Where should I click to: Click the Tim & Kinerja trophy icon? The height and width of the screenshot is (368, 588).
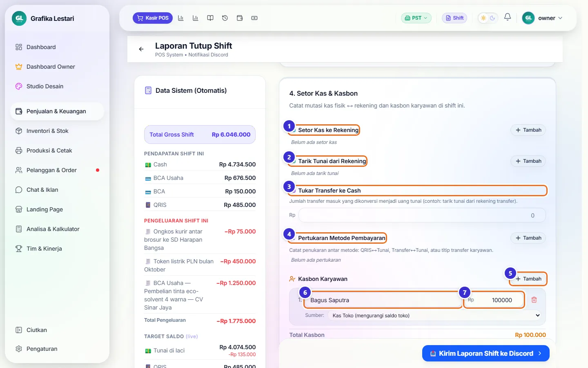[19, 249]
